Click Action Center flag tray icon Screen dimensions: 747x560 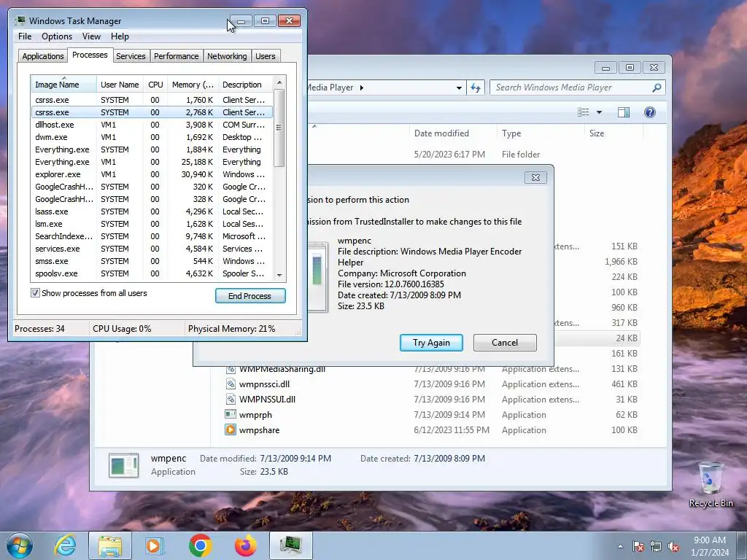click(638, 546)
